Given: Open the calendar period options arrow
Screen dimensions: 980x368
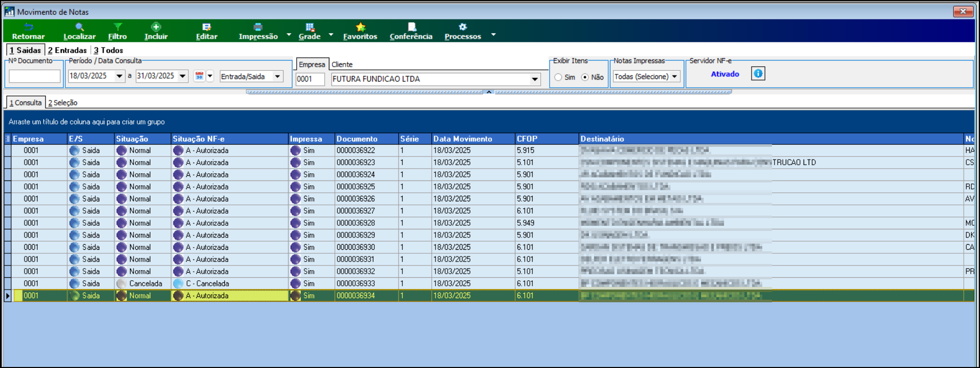Looking at the screenshot, I should [x=210, y=76].
